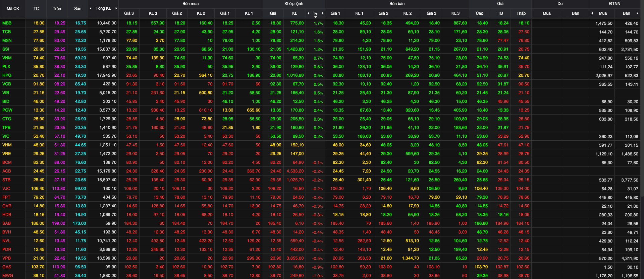644x279 pixels.
Task: Click the Tổng KL header label
Action: [103, 8]
